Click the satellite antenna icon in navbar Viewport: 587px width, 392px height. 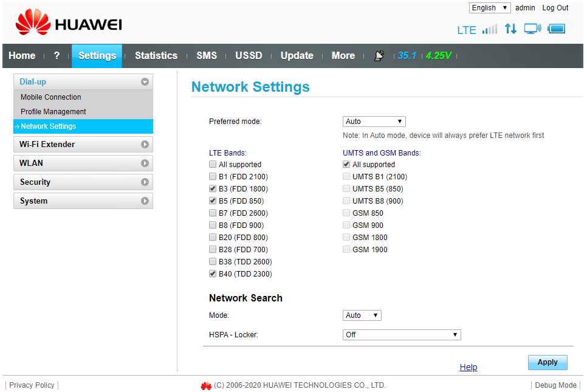pos(379,55)
